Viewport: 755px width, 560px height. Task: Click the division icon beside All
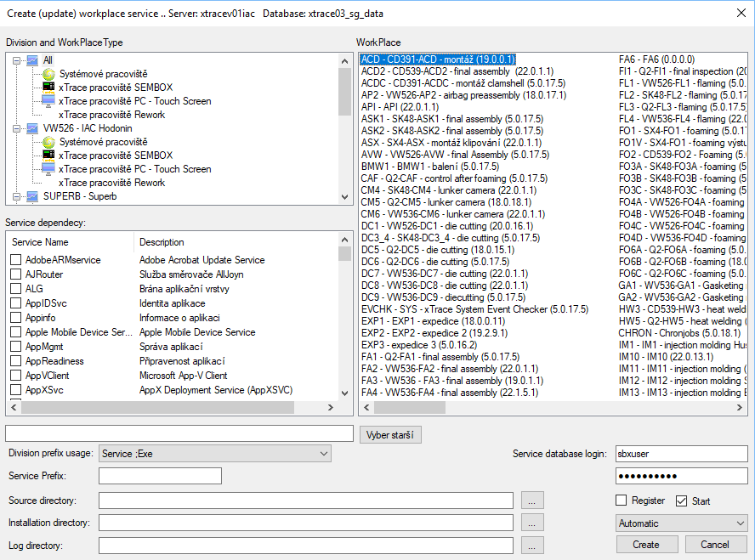point(32,60)
